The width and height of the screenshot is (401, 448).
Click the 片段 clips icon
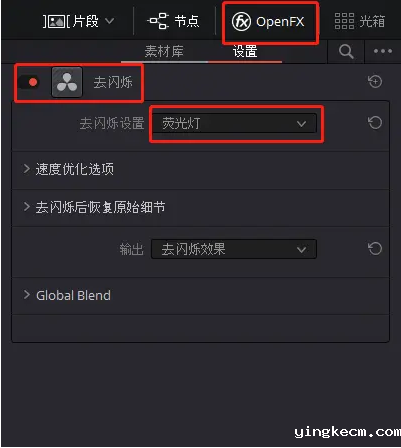coord(54,22)
